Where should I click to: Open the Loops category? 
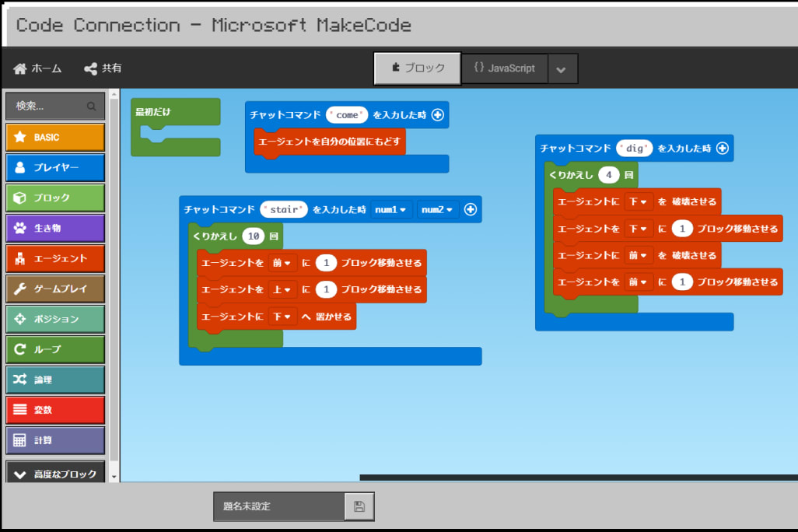coord(55,349)
